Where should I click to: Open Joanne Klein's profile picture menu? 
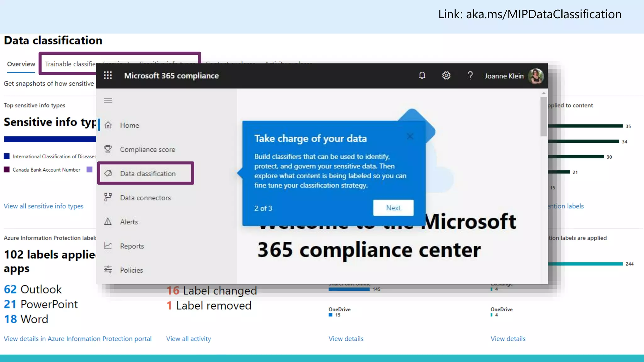(536, 76)
